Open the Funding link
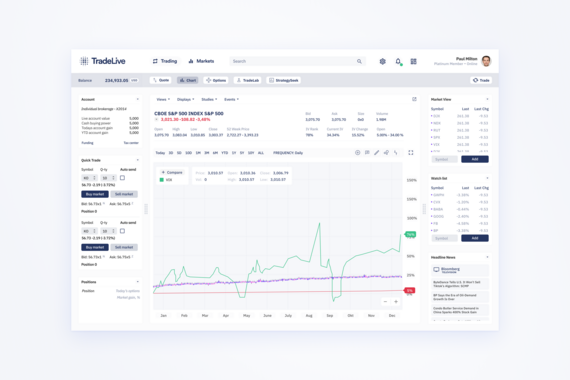570x380 pixels. point(87,143)
